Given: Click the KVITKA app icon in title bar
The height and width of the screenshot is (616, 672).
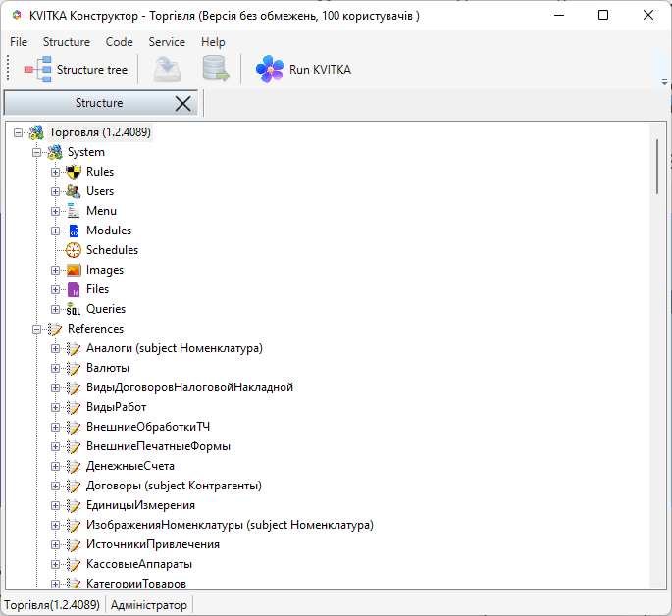Looking at the screenshot, I should pyautogui.click(x=17, y=16).
